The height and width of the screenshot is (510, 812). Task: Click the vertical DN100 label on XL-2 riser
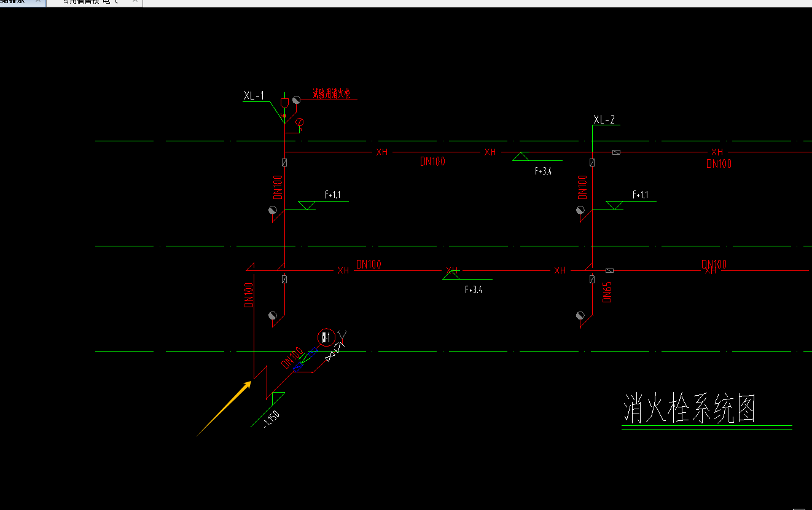pos(583,187)
